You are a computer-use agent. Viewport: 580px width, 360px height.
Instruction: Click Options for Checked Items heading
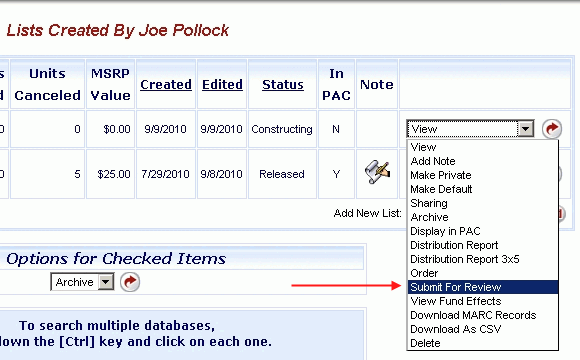coord(116,259)
